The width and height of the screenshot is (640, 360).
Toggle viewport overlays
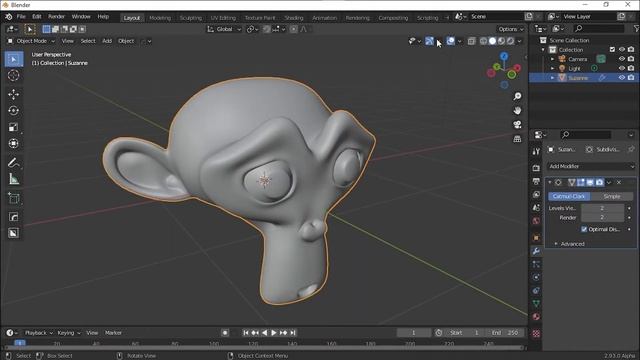pyautogui.click(x=451, y=41)
